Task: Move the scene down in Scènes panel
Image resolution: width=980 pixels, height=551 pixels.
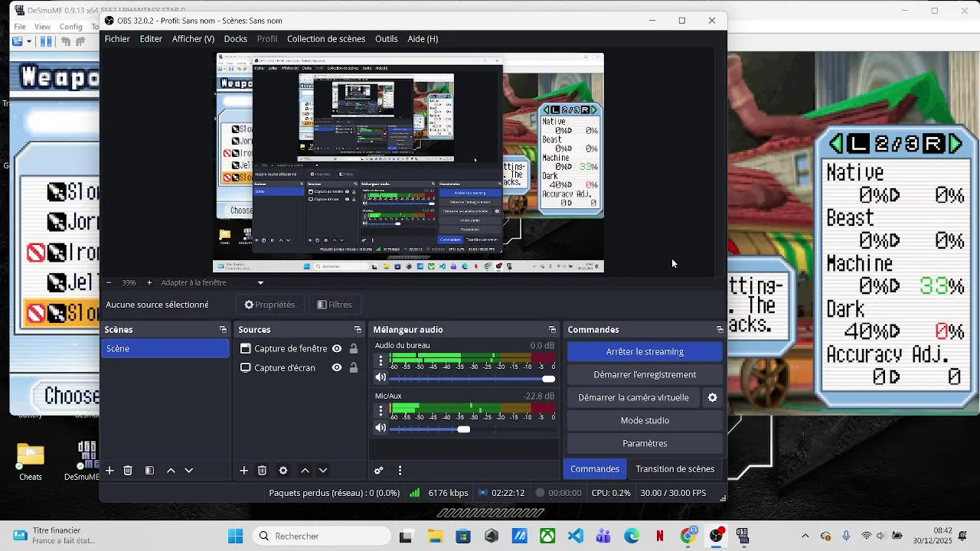Action: coord(189,471)
